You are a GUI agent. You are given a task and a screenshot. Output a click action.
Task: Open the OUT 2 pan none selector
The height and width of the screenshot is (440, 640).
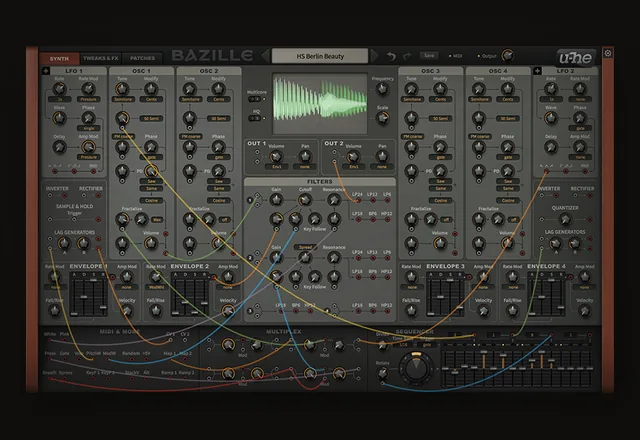click(x=382, y=167)
